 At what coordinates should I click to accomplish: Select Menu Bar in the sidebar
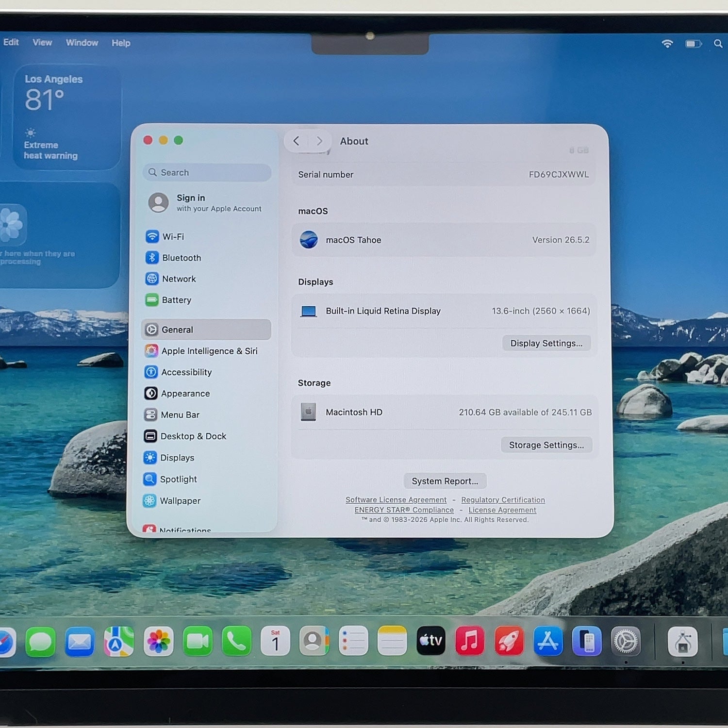[206, 415]
